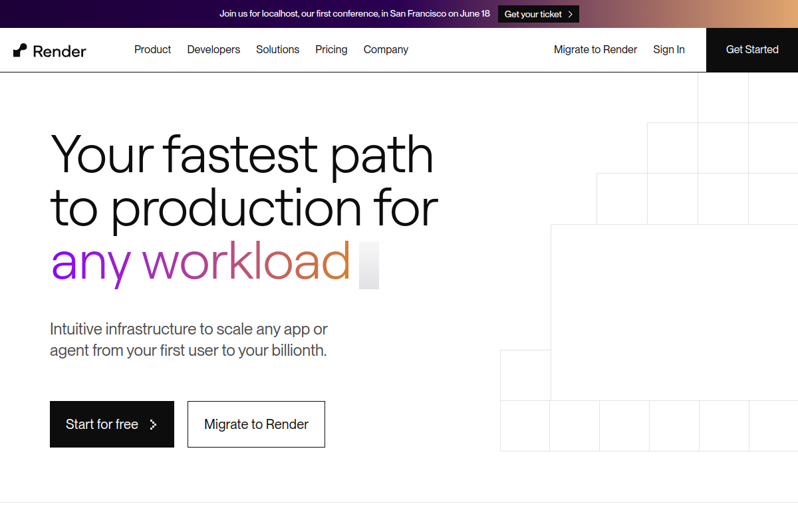The image size is (798, 532).
Task: Click the outlined Migrate to Render button
Action: tap(256, 424)
